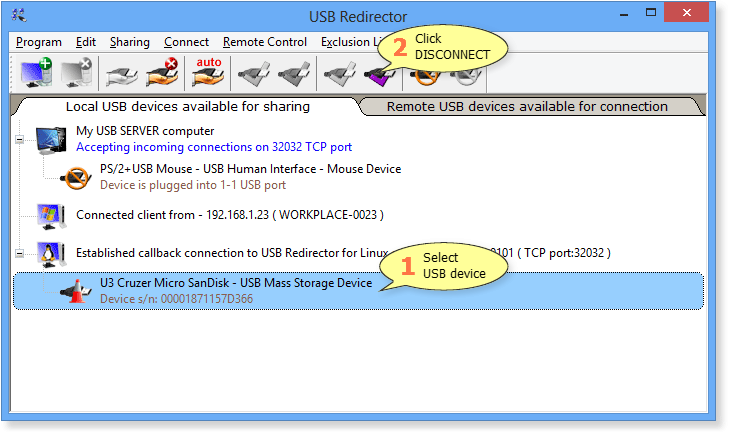729x434 pixels.
Task: Collapse the My USB SERVER computer node
Action: click(x=20, y=139)
